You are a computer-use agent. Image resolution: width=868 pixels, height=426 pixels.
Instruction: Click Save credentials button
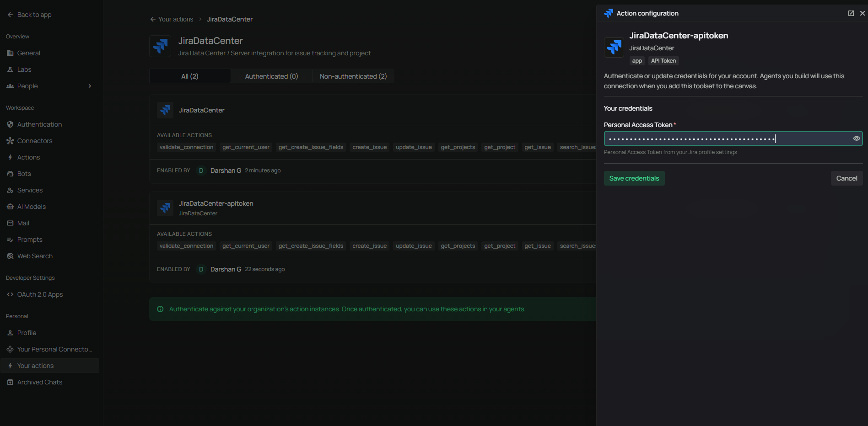coord(634,178)
